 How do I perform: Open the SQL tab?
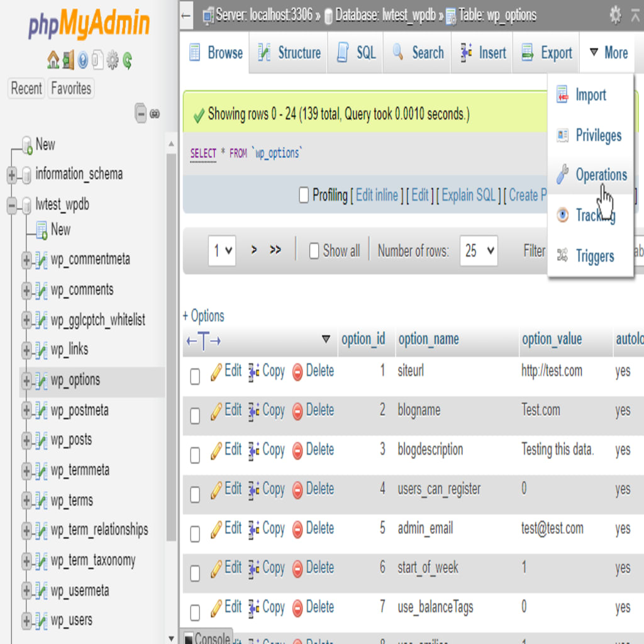coord(356,53)
